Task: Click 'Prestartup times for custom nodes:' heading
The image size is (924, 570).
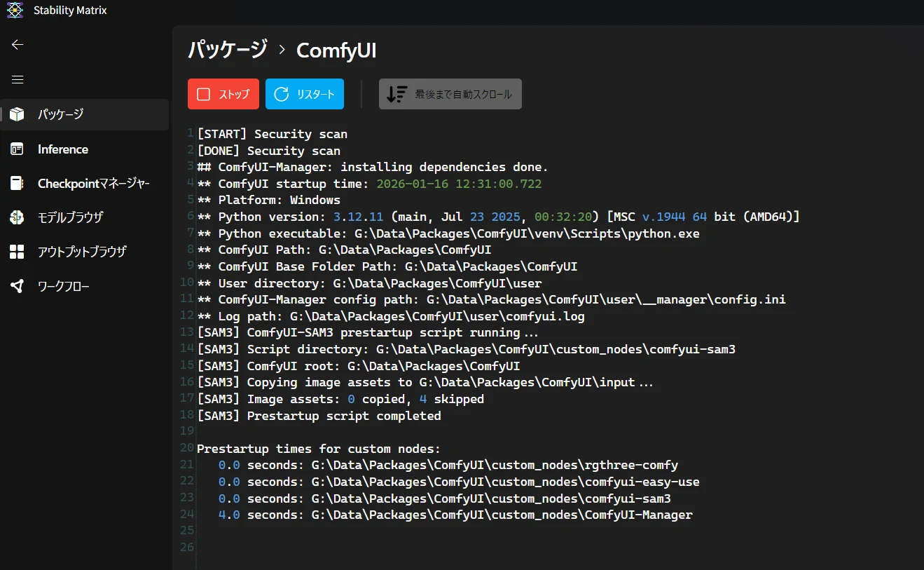Action: [319, 449]
